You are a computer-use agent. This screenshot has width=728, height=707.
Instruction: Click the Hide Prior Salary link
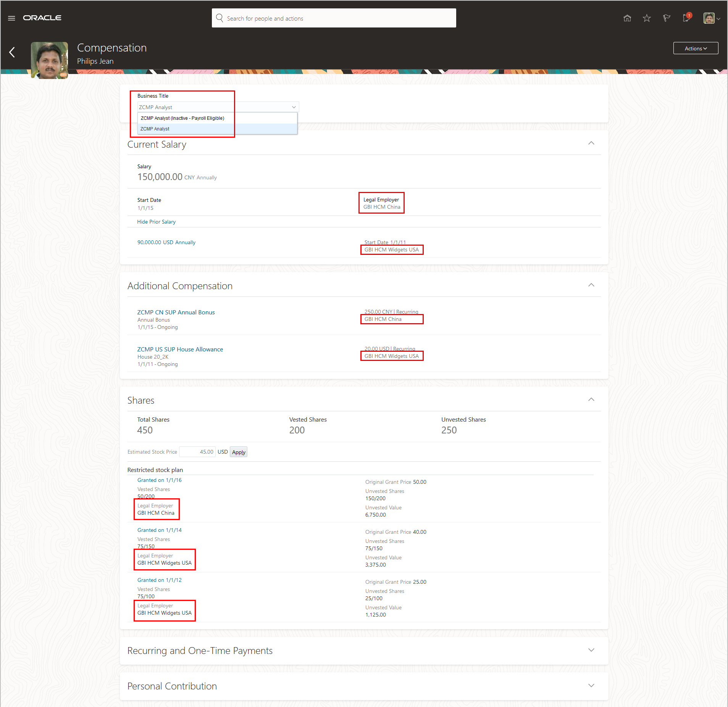156,222
